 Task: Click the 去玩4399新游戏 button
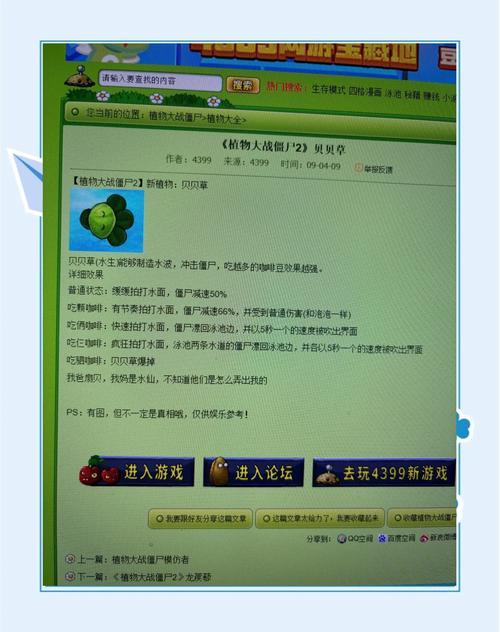(x=384, y=472)
